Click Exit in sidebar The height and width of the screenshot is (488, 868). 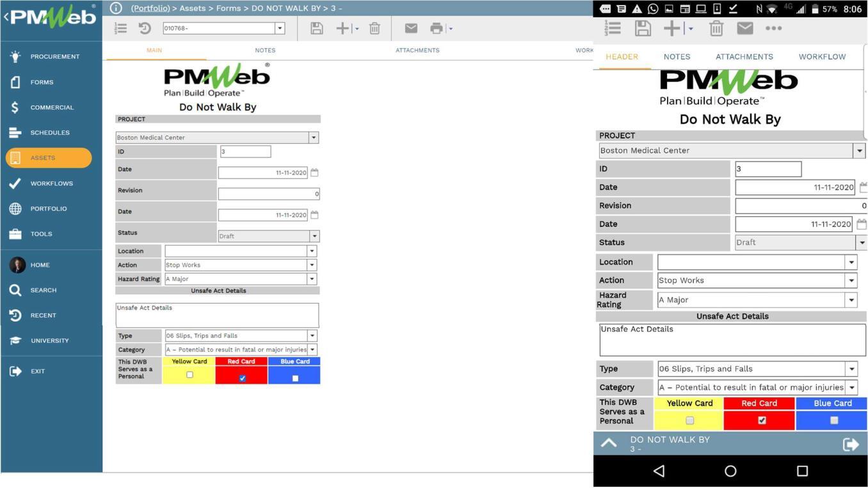pyautogui.click(x=28, y=371)
